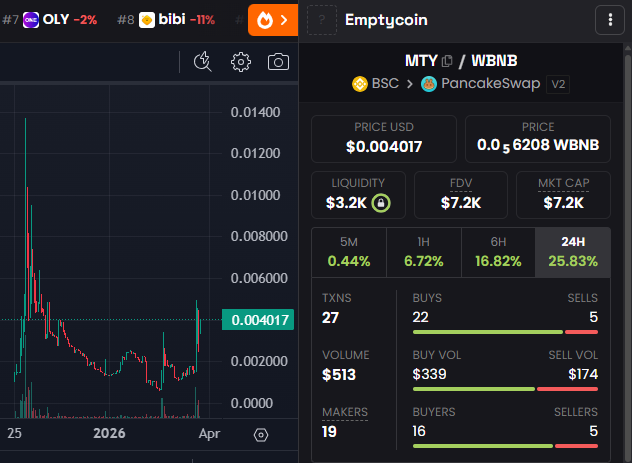This screenshot has width=632, height=463.
Task: Click the WBNB quote token name
Action: [495, 61]
